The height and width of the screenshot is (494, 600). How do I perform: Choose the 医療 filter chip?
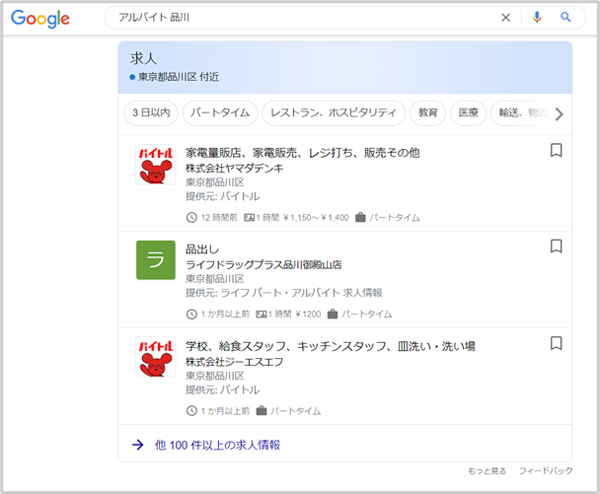(468, 113)
